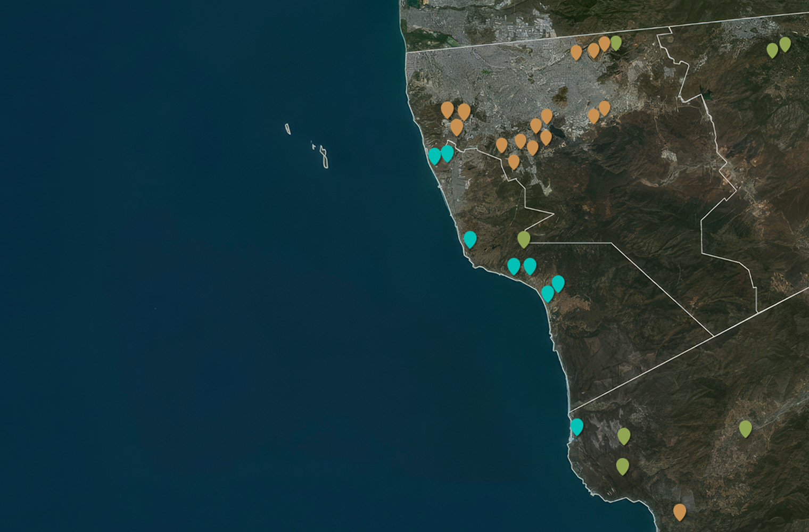Click the left teal pin of the side-by-side pair
This screenshot has height=532, width=809.
click(x=514, y=266)
